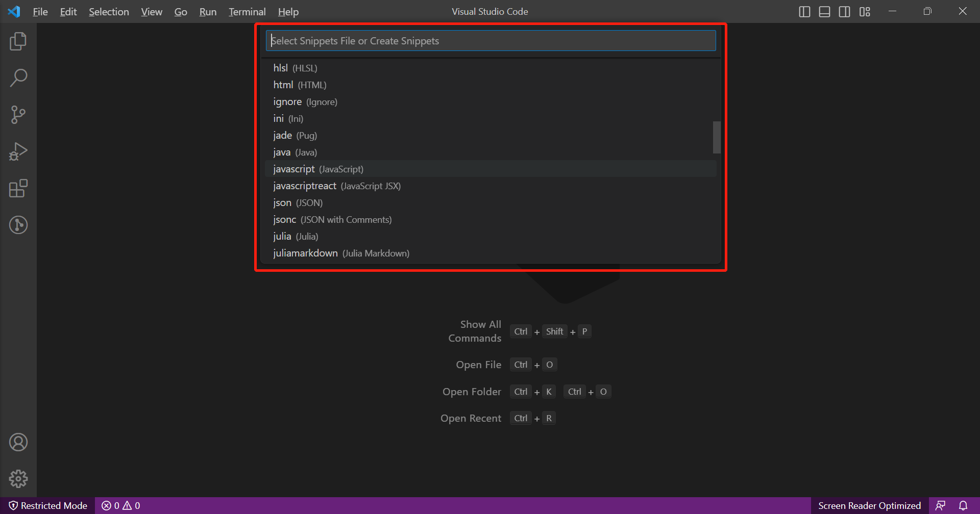This screenshot has height=514, width=980.
Task: Select the ignore (Ignore) snippets entry
Action: pos(491,101)
